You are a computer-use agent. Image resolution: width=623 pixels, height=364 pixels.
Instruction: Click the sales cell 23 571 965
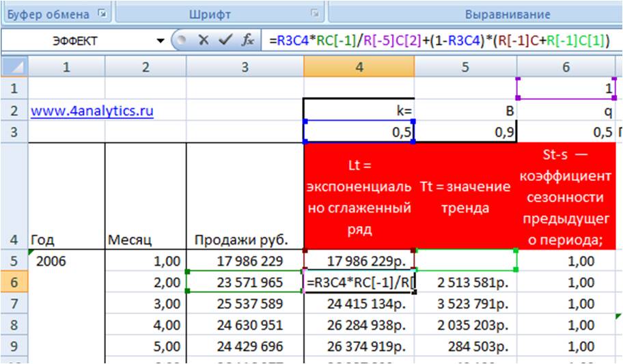click(x=245, y=282)
